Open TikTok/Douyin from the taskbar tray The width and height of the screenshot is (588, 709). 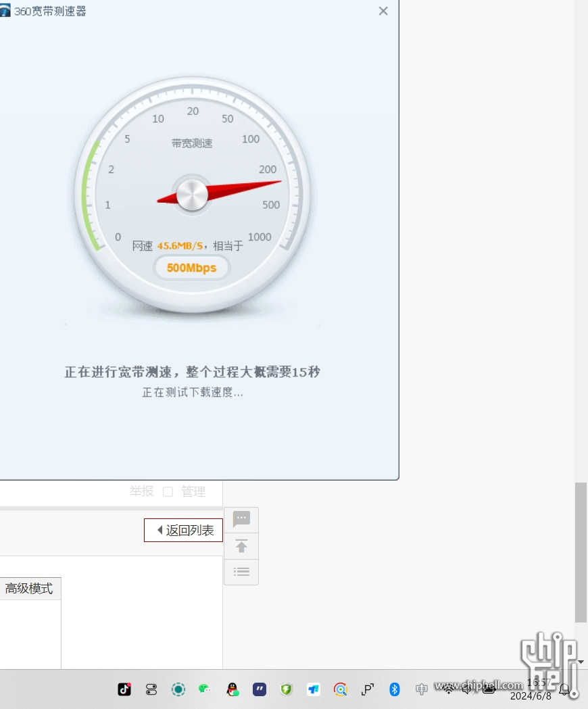coord(124,689)
